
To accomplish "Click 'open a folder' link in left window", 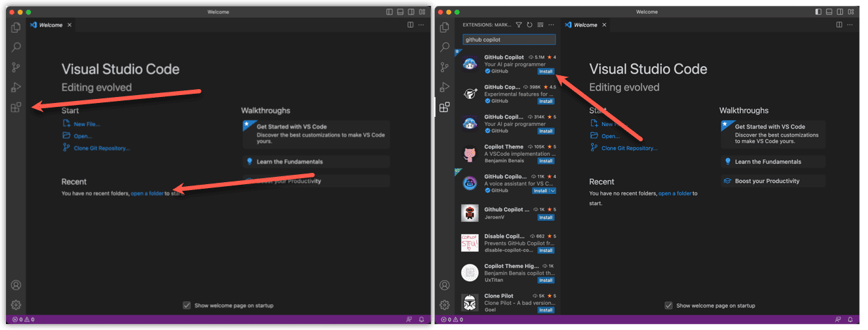I will point(147,193).
